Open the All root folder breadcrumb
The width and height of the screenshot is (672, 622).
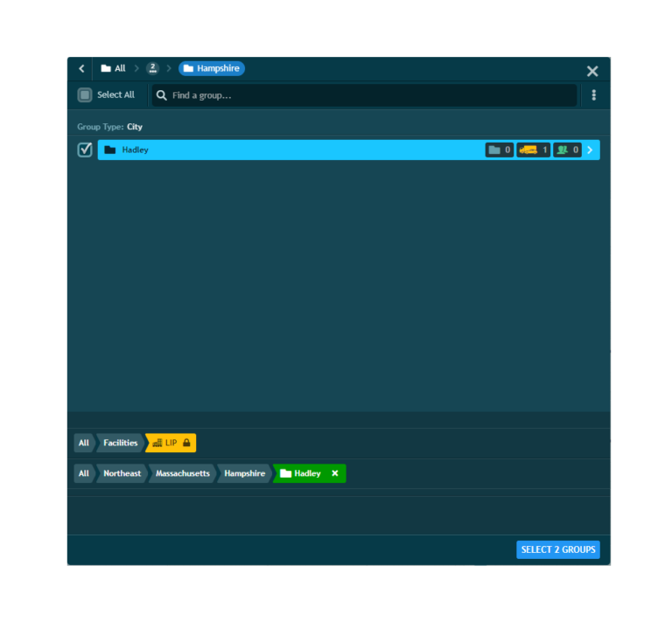(x=113, y=68)
